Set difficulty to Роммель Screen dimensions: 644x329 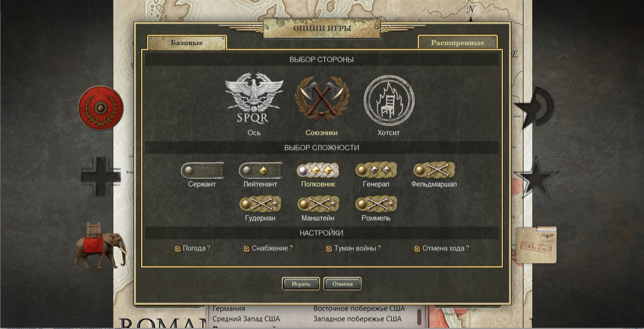[376, 204]
